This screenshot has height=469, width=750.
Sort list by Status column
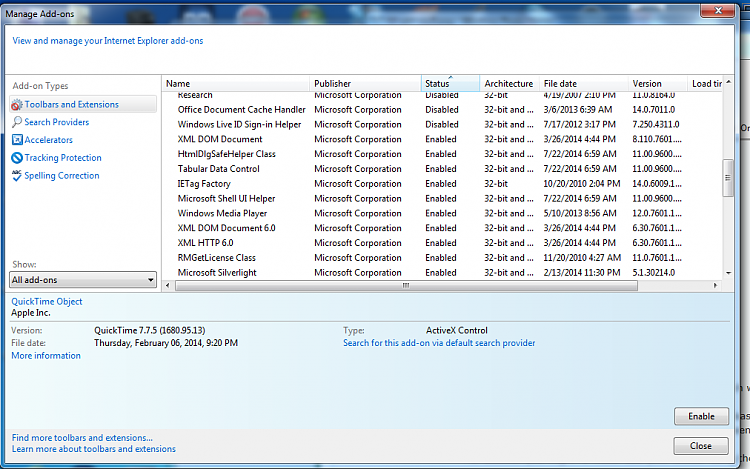click(450, 83)
